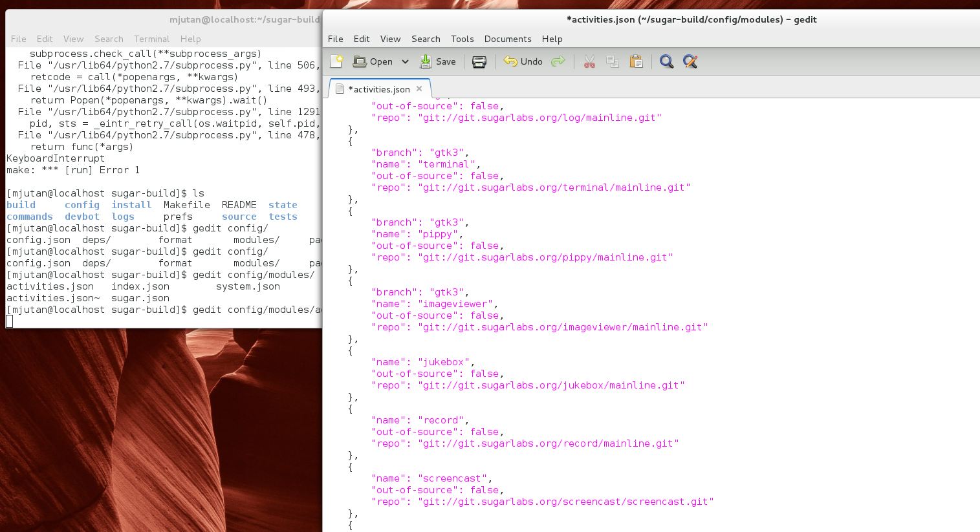
Task: Click the blue "install" directory in ls output
Action: 131,205
